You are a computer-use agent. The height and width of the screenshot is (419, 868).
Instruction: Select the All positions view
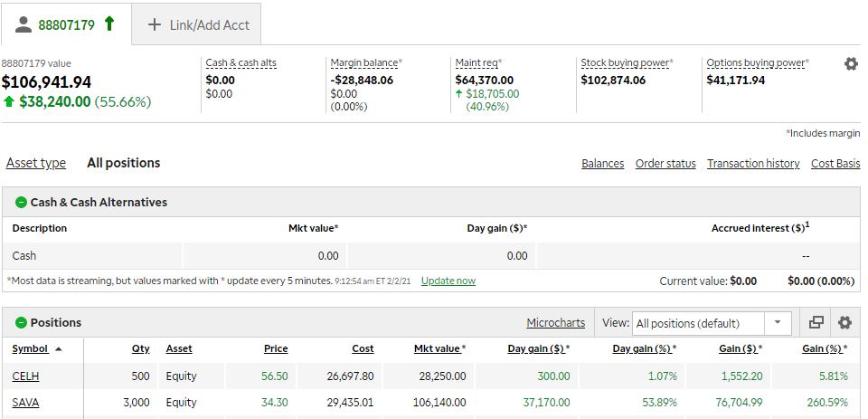point(123,164)
